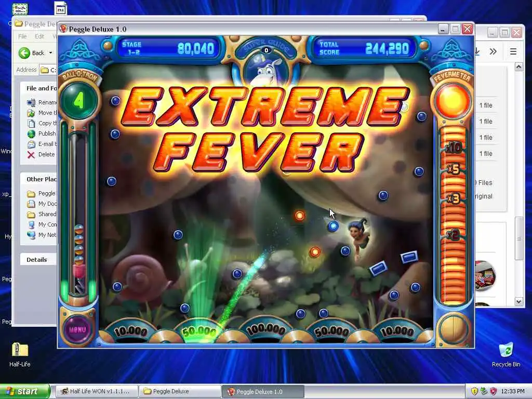Screen dimensions: 532x399
Task: Click the leftmost 10,000 bonus bucket
Action: pyautogui.click(x=130, y=331)
